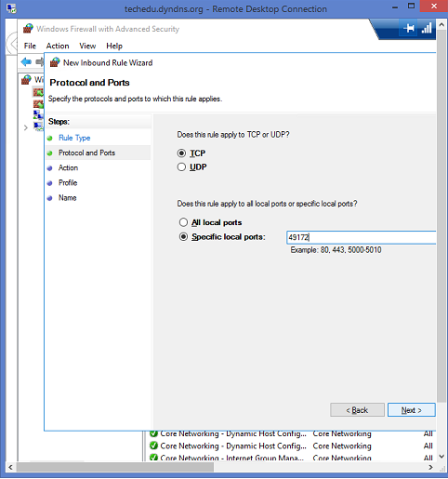This screenshot has width=448, height=479.
Task: Maximize the Remote Desktop Connection window
Action: (411, 7)
